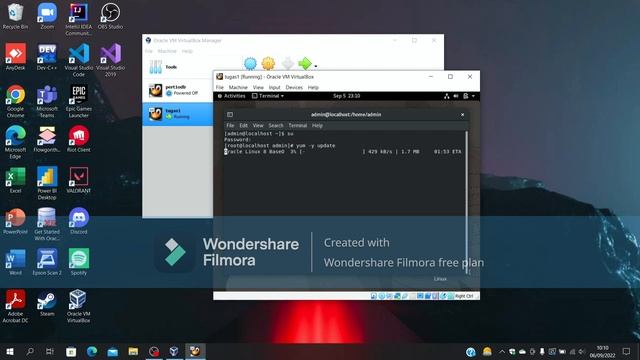Open the Flowgorithm desktop shortcut
Viewport: 640px width, 360px height.
pyautogui.click(x=47, y=139)
